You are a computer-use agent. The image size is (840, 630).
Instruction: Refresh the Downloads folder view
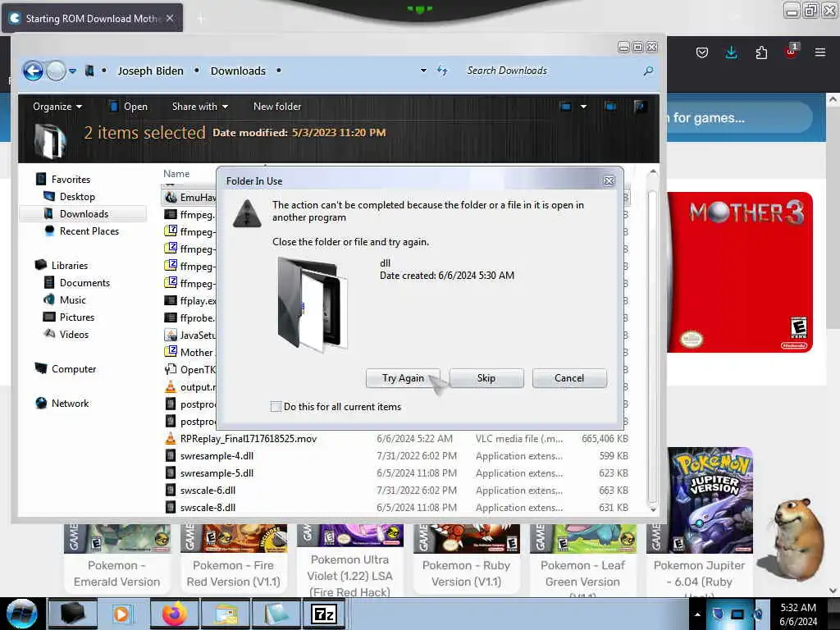(x=442, y=71)
